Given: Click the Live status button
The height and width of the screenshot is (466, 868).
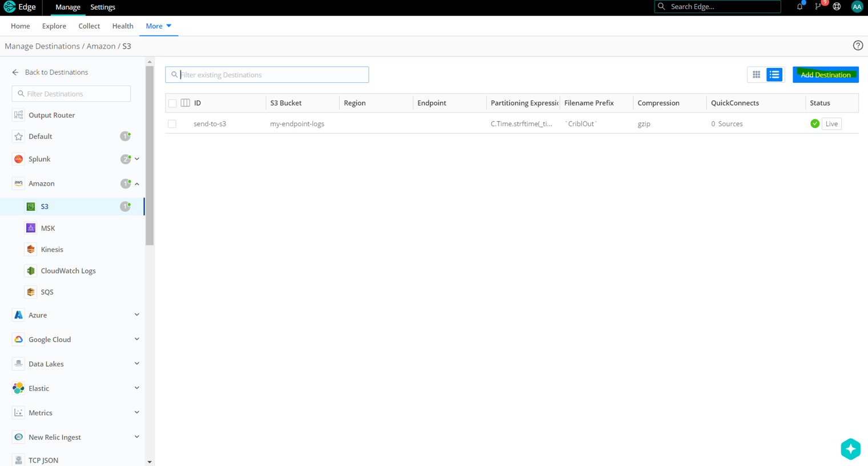Looking at the screenshot, I should 831,124.
